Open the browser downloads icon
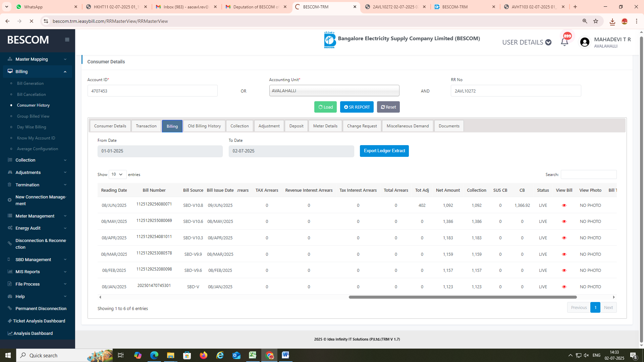Image resolution: width=644 pixels, height=362 pixels. pyautogui.click(x=612, y=21)
